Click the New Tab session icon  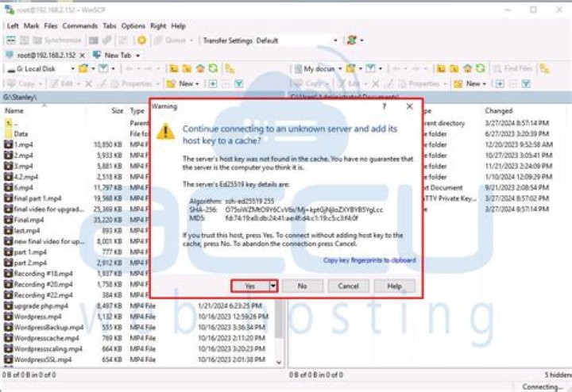coord(97,55)
